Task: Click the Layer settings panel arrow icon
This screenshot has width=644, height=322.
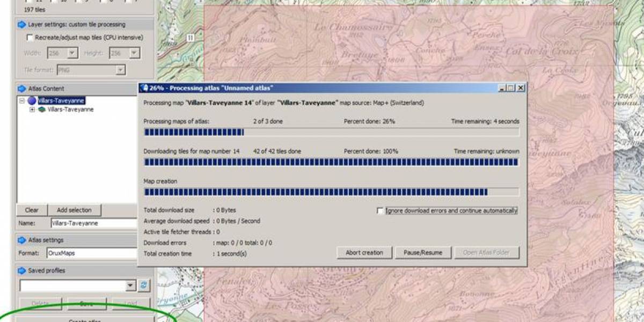Action: click(x=21, y=25)
